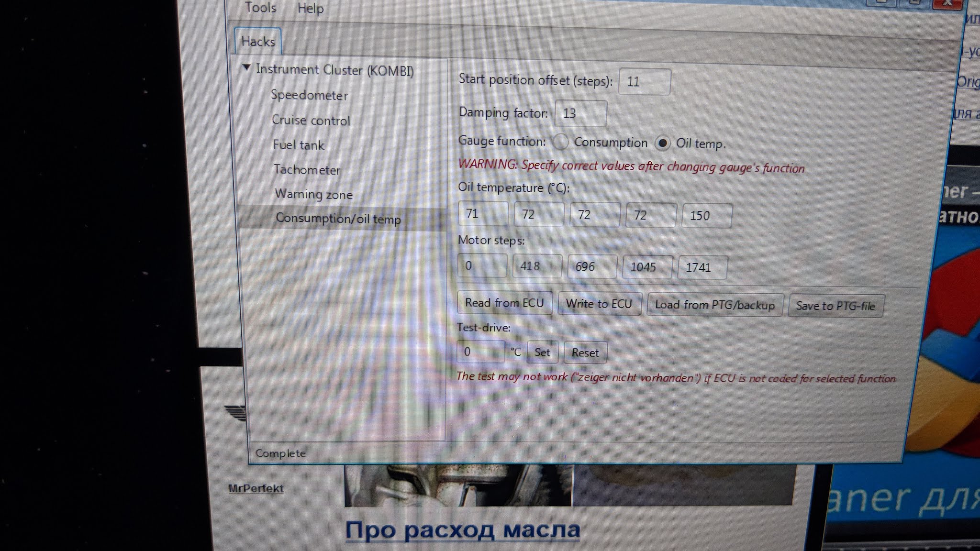980x551 pixels.
Task: Click the Test-drive temperature field
Action: [x=480, y=352]
